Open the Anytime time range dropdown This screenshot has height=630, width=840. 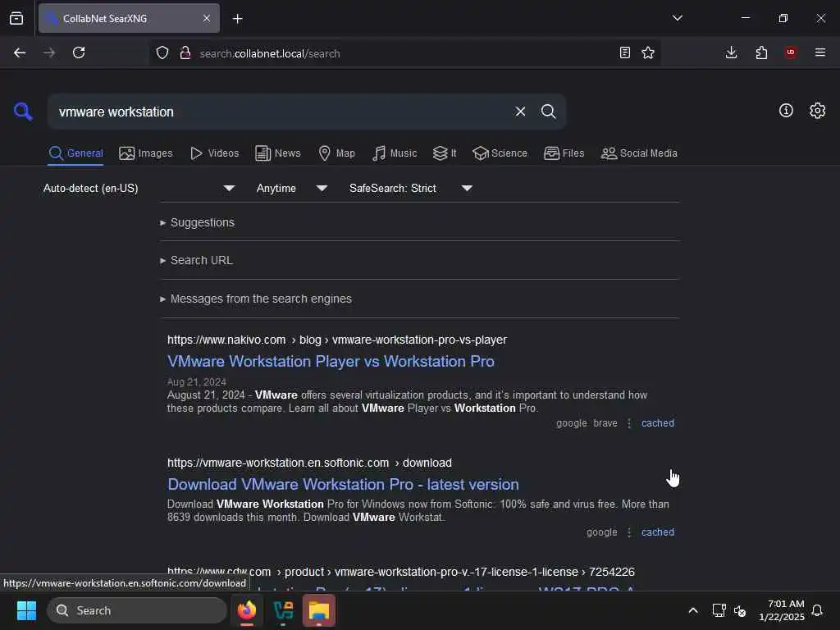tap(291, 188)
